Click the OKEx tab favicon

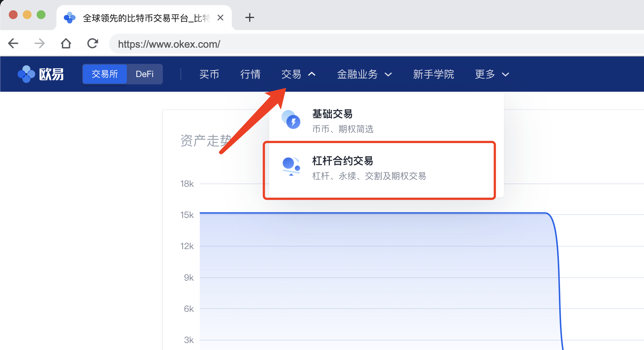click(70, 18)
